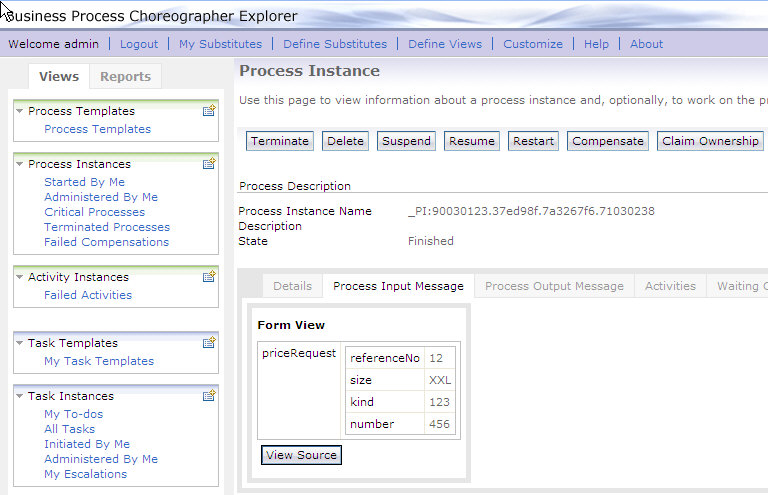Image resolution: width=768 pixels, height=495 pixels.
Task: Log out via the Logout link
Action: (x=139, y=44)
